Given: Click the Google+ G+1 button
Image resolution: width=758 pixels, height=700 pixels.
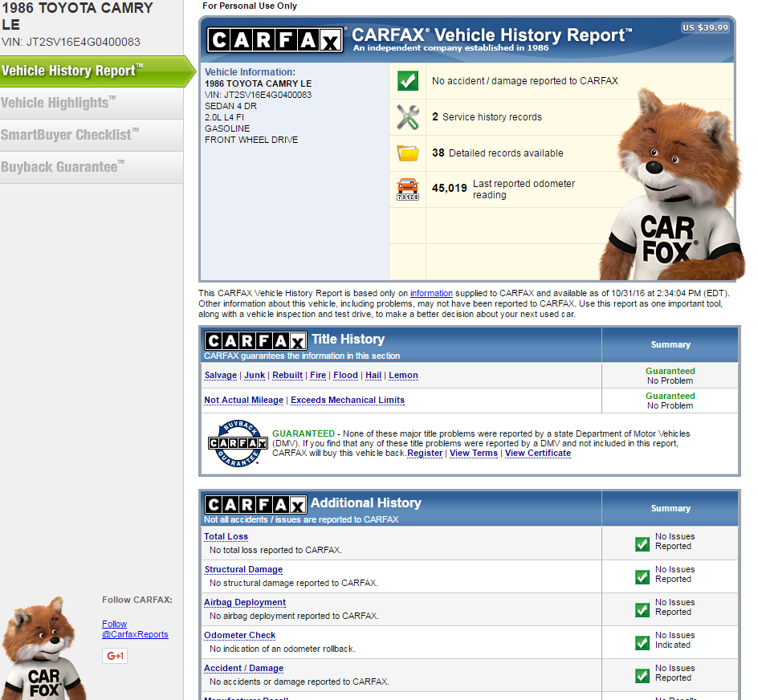Looking at the screenshot, I should [x=115, y=656].
